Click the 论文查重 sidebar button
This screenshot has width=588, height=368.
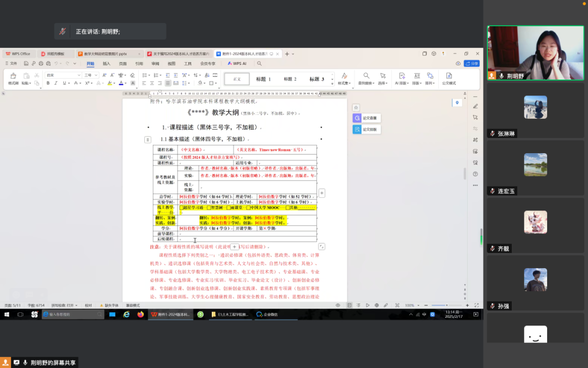(366, 118)
